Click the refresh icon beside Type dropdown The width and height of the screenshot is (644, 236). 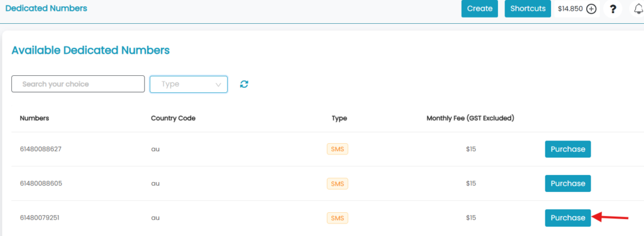coord(245,84)
